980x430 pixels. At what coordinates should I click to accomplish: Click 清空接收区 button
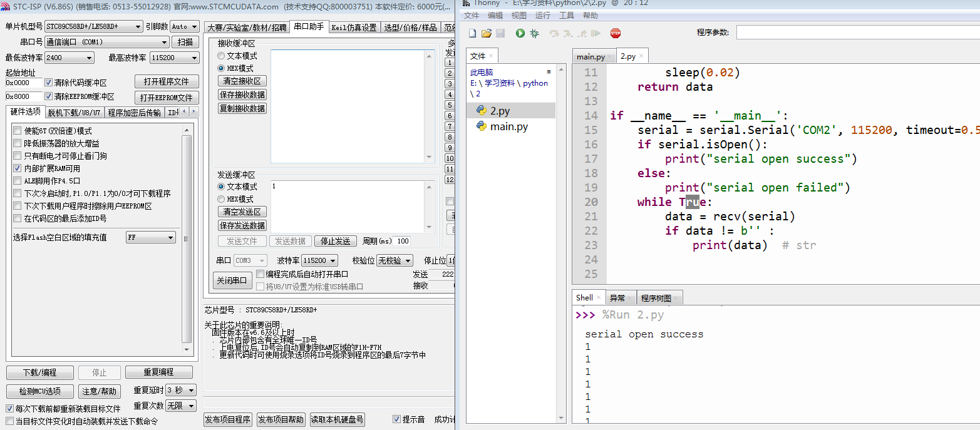pyautogui.click(x=242, y=81)
